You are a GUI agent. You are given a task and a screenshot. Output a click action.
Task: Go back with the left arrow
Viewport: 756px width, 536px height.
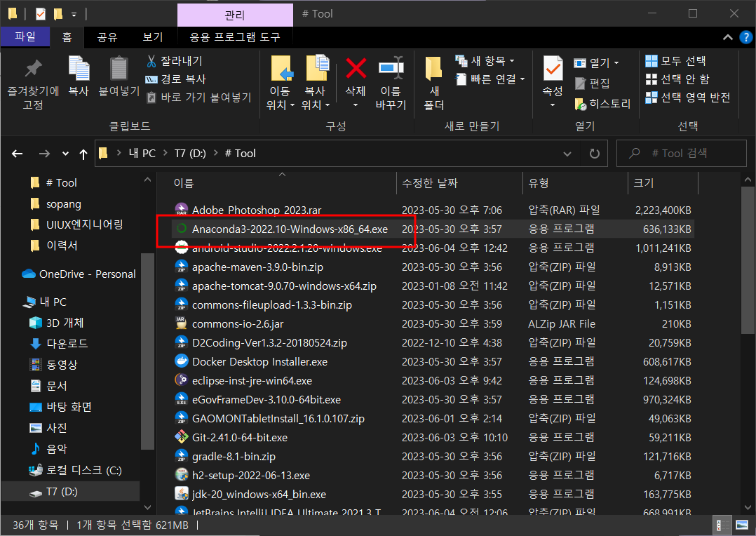coord(18,154)
